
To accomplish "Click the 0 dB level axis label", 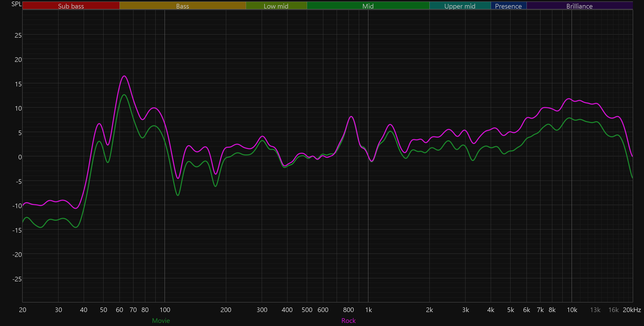I will [x=20, y=157].
